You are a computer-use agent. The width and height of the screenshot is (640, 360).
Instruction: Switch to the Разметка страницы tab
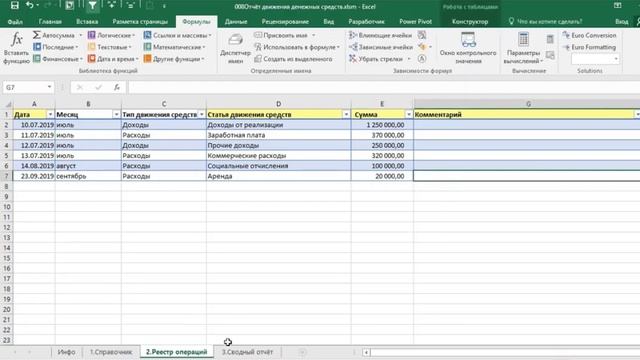[140, 22]
